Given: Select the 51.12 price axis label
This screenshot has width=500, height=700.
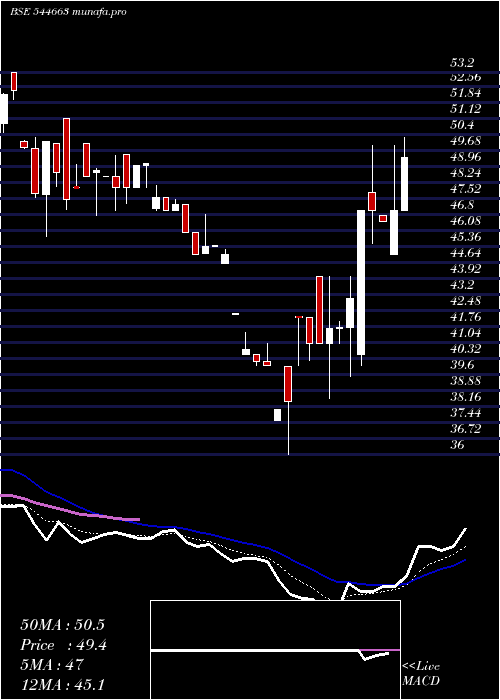Looking at the screenshot, I should coord(466,109).
